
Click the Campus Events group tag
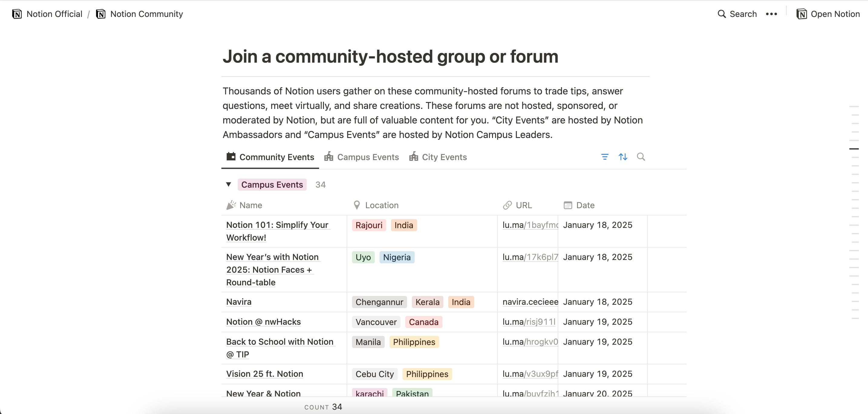(x=272, y=184)
